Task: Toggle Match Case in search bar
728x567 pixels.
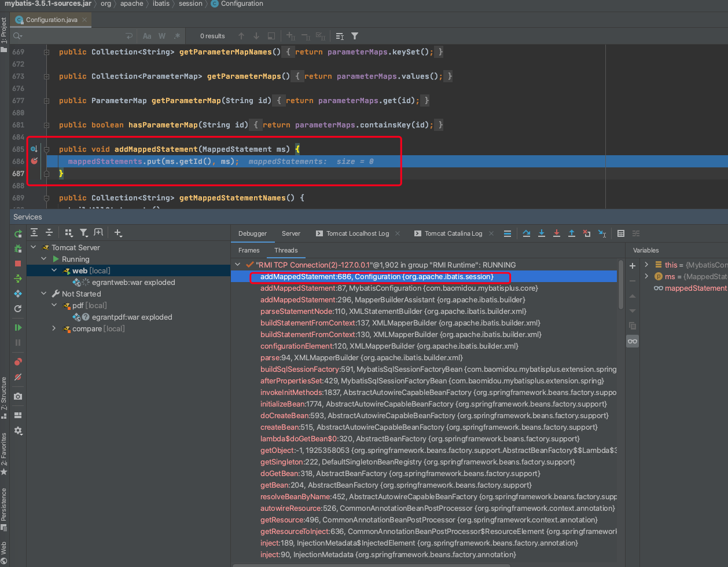Action: (147, 36)
